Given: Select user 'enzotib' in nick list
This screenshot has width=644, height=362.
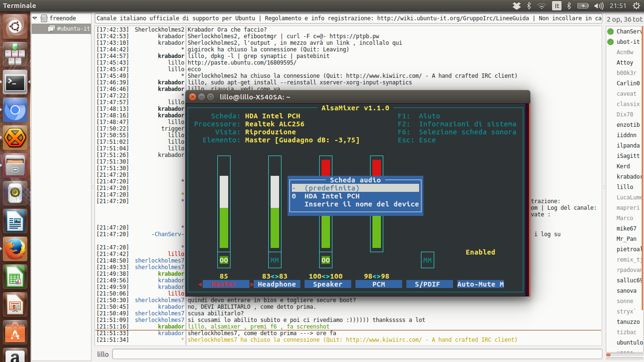Looking at the screenshot, I should click(628, 125).
